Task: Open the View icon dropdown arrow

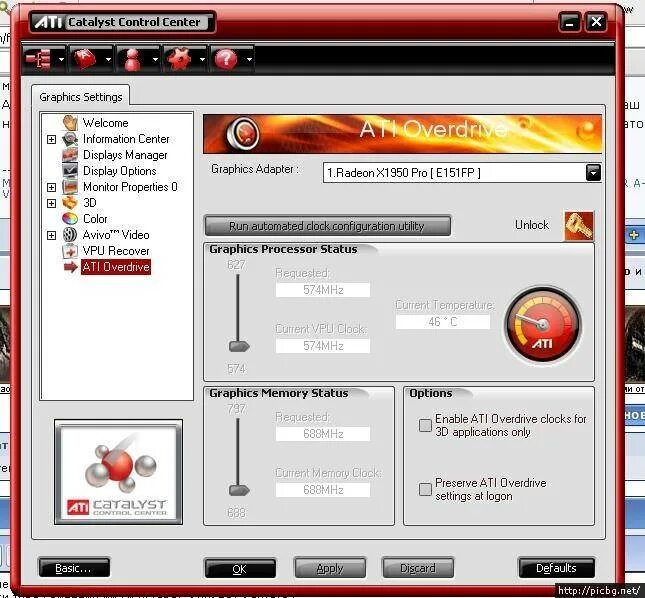Action: [61, 60]
